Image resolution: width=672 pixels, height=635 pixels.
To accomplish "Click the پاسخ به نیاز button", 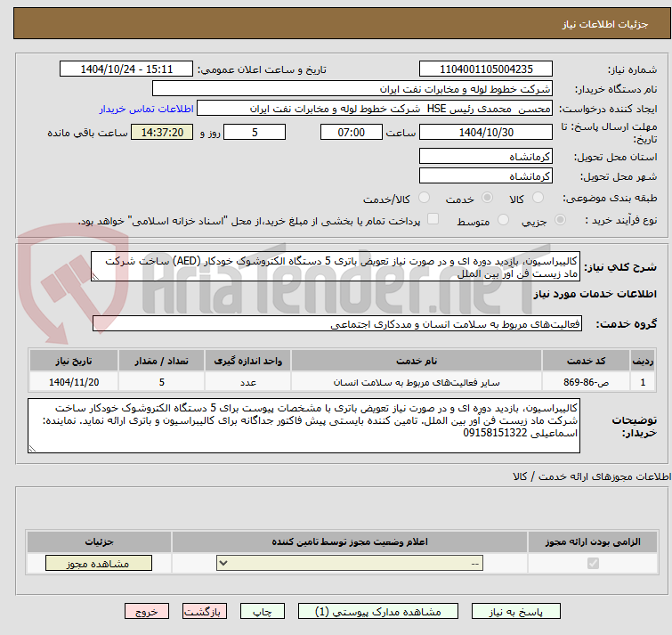I will click(515, 612).
